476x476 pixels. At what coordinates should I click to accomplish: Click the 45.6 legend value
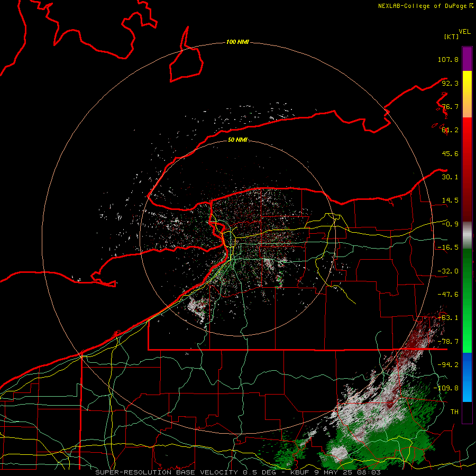coord(450,153)
